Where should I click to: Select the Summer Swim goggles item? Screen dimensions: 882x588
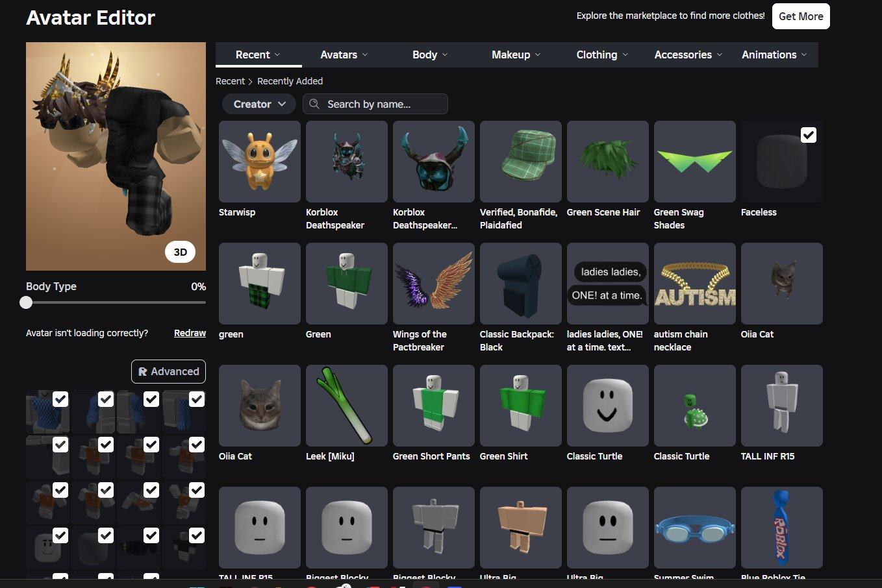695,528
